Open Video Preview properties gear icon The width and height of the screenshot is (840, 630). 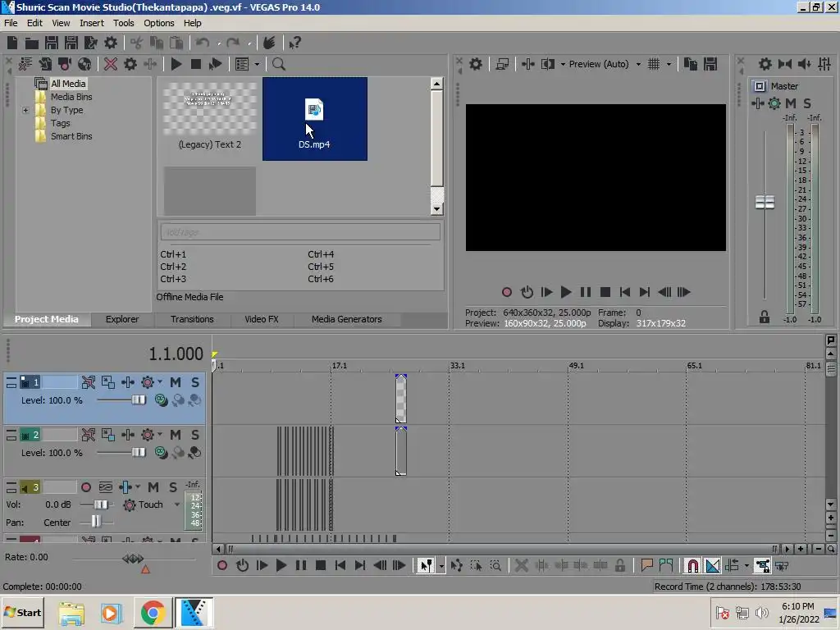point(476,64)
